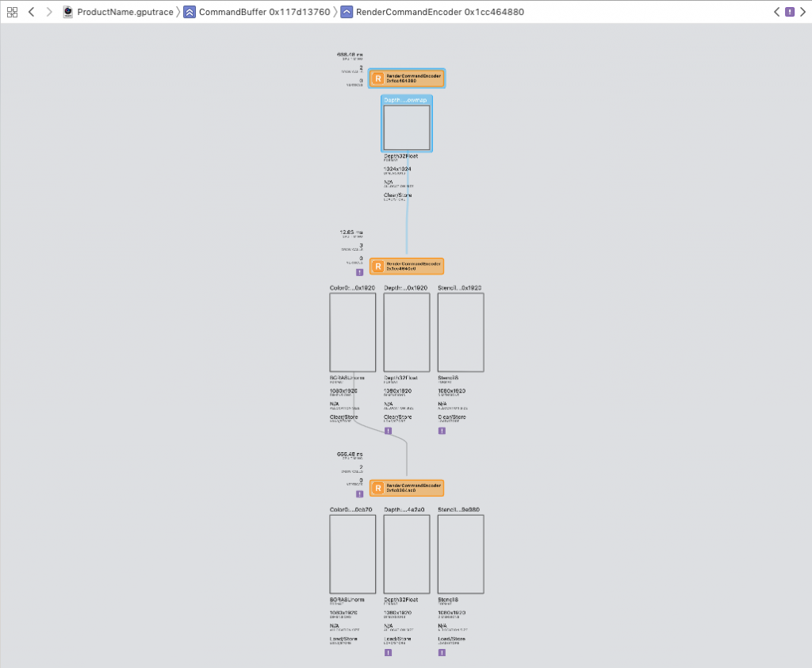This screenshot has width=812, height=668.
Task: Click warning badge under middle pass Depth Clear/Store
Action: click(388, 431)
